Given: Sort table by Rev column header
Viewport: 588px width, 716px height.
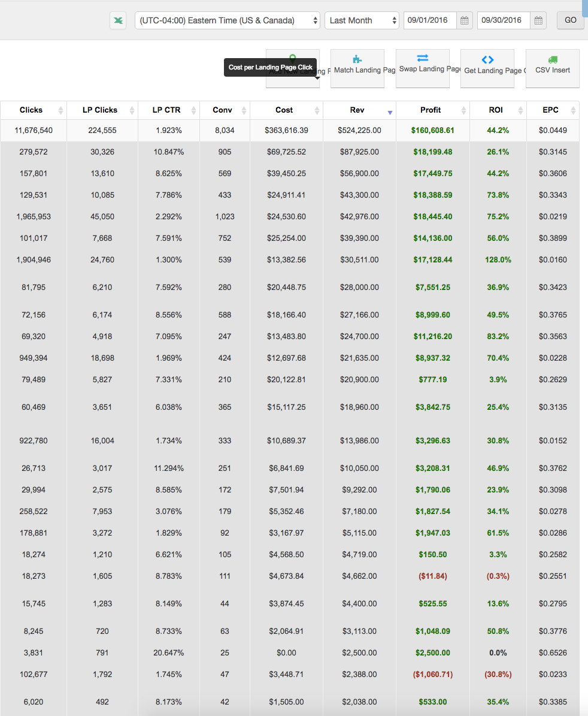Looking at the screenshot, I should coord(357,110).
